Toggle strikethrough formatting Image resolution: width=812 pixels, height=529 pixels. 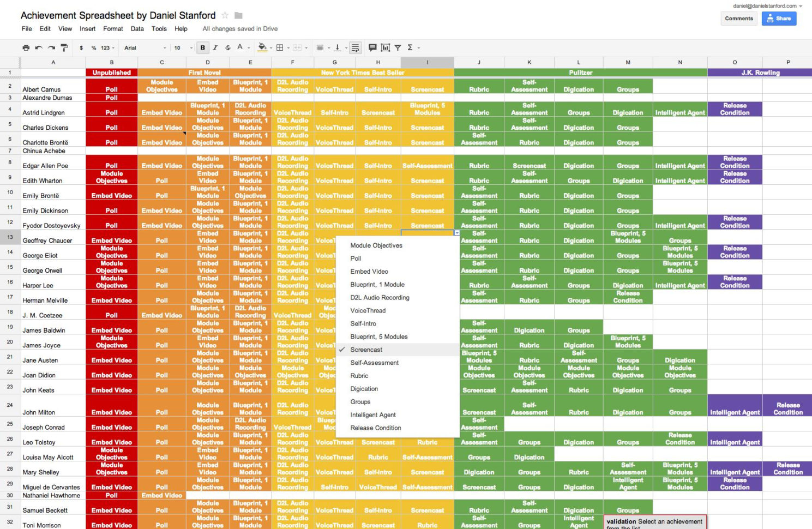pyautogui.click(x=227, y=47)
